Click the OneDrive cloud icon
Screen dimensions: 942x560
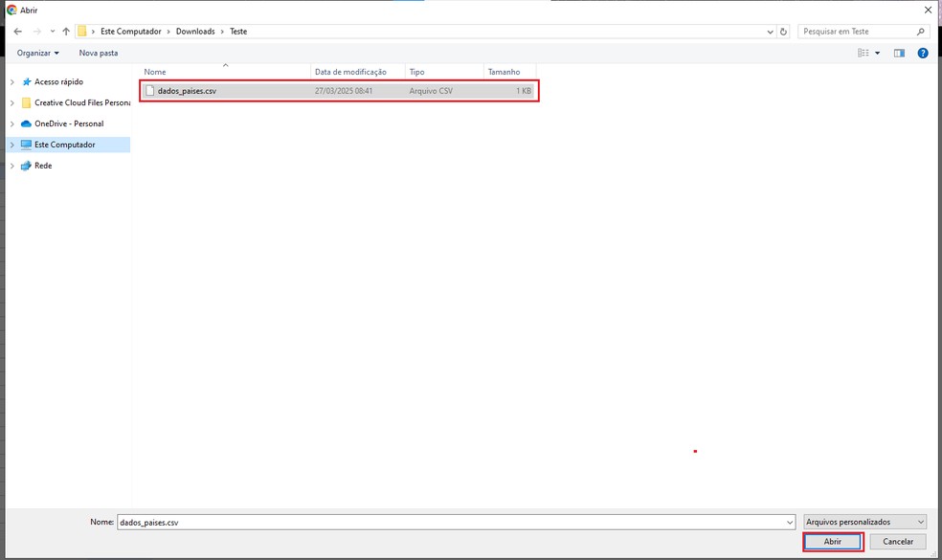point(26,123)
